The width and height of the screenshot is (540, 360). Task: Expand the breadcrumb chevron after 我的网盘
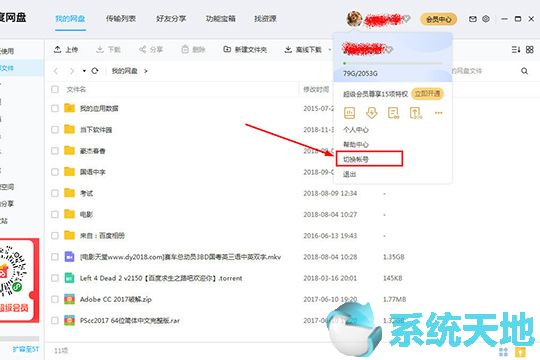tap(146, 71)
